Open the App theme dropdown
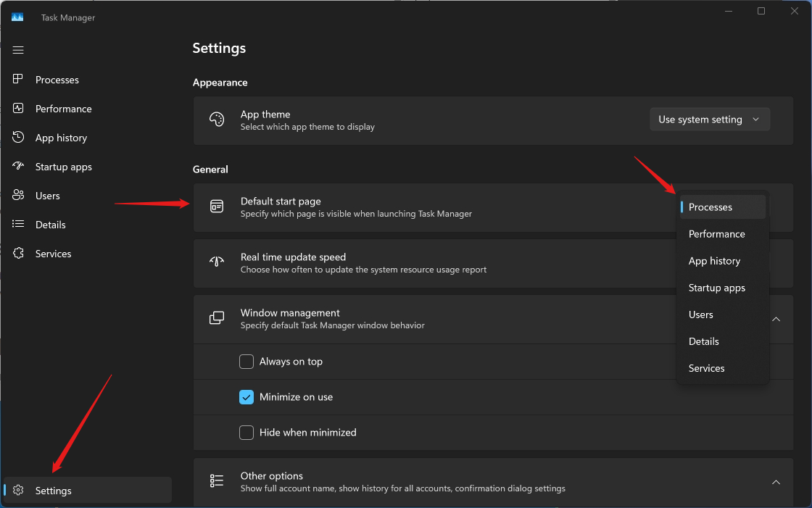 [x=709, y=120]
